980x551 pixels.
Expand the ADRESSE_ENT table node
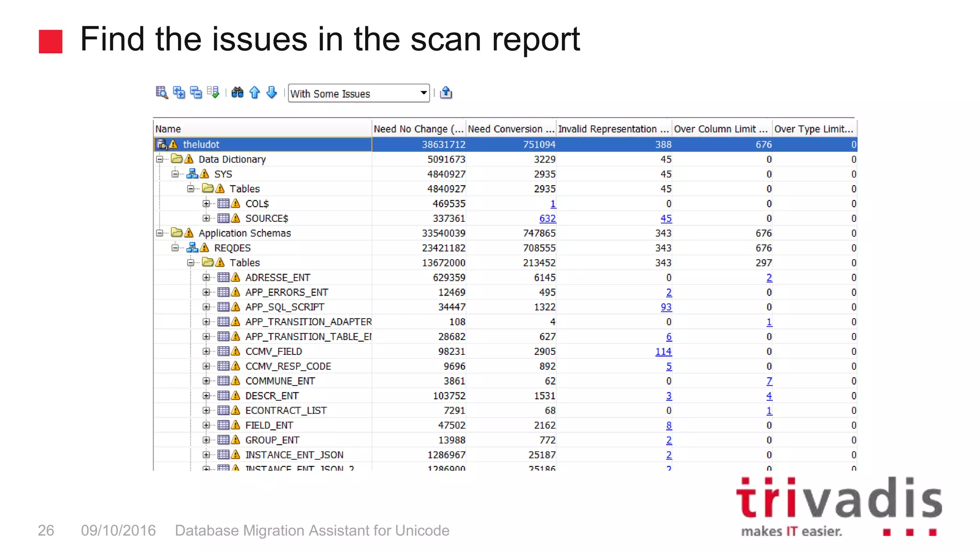(206, 277)
